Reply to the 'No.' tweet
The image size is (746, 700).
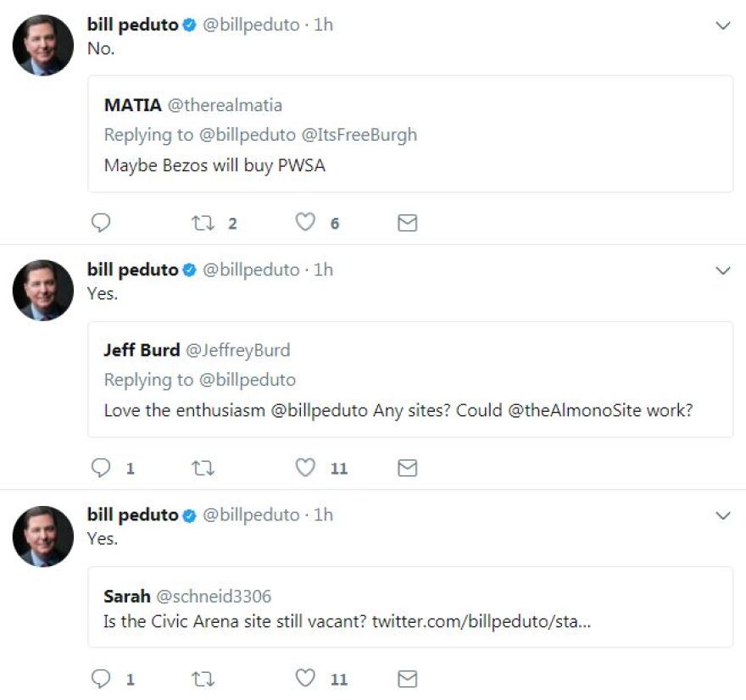point(101,223)
